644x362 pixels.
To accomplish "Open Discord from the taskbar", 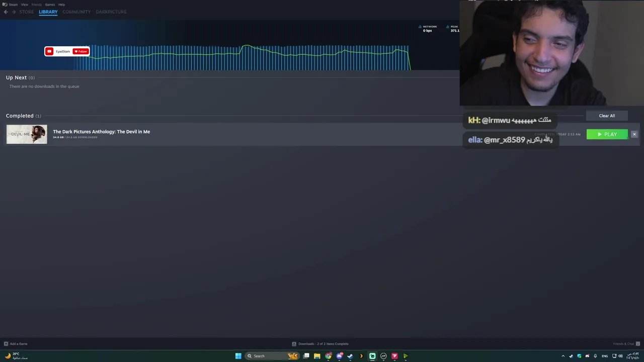I will (339, 356).
